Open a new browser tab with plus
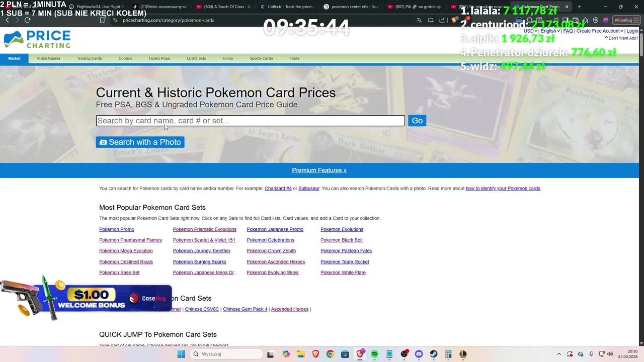This screenshot has height=362, width=644. pos(579,7)
